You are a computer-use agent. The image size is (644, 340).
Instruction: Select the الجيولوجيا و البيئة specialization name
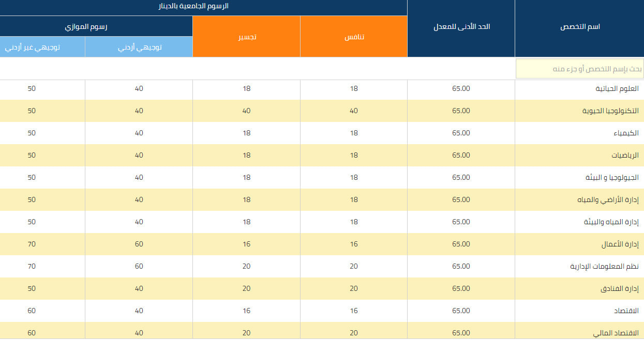(612, 178)
